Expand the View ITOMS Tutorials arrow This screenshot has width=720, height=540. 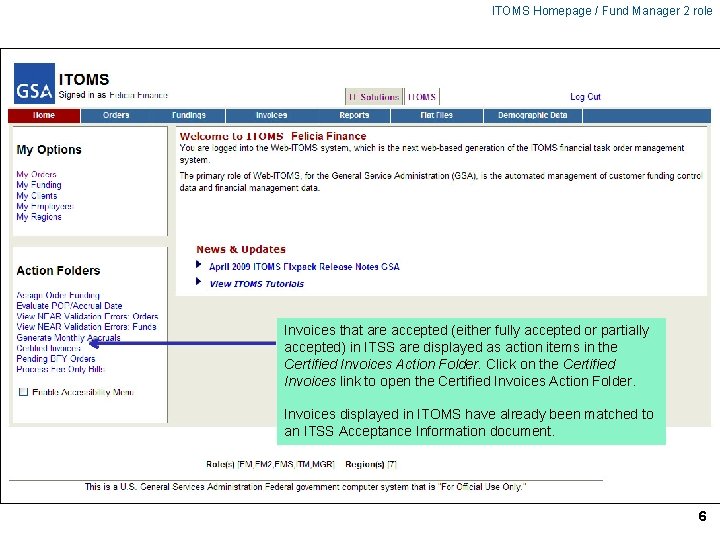pos(198,281)
